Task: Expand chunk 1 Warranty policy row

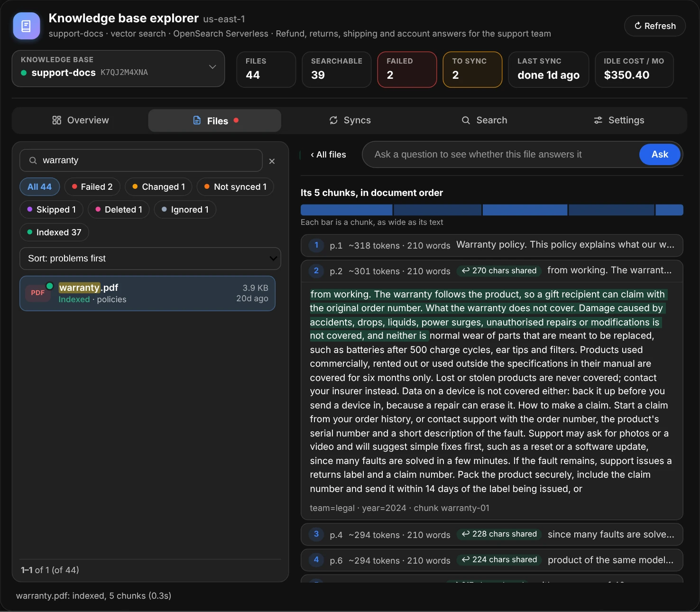Action: coord(492,245)
